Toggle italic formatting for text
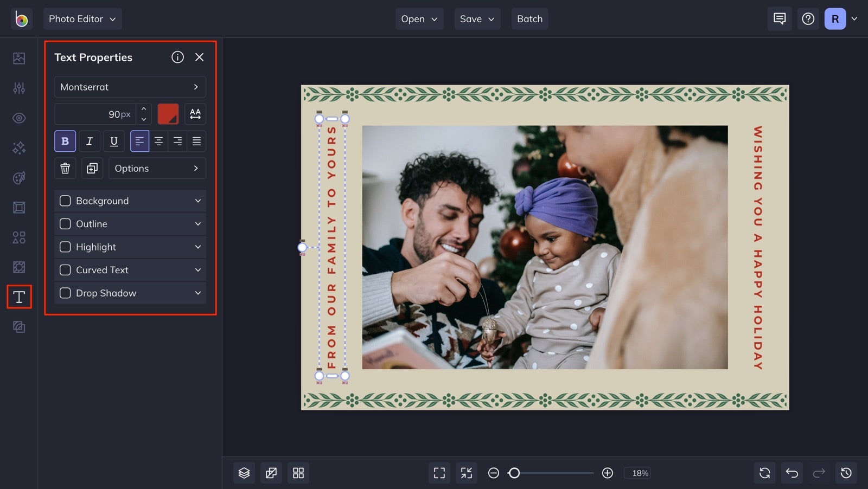 click(89, 141)
